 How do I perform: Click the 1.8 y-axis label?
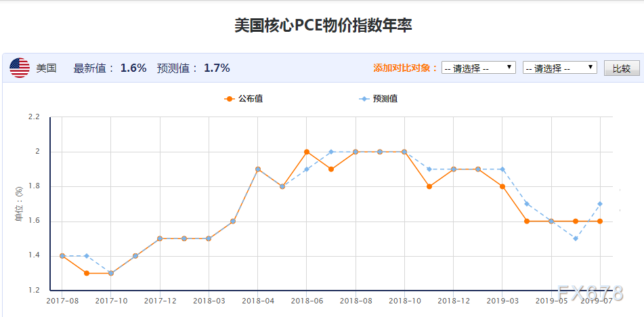pos(34,186)
